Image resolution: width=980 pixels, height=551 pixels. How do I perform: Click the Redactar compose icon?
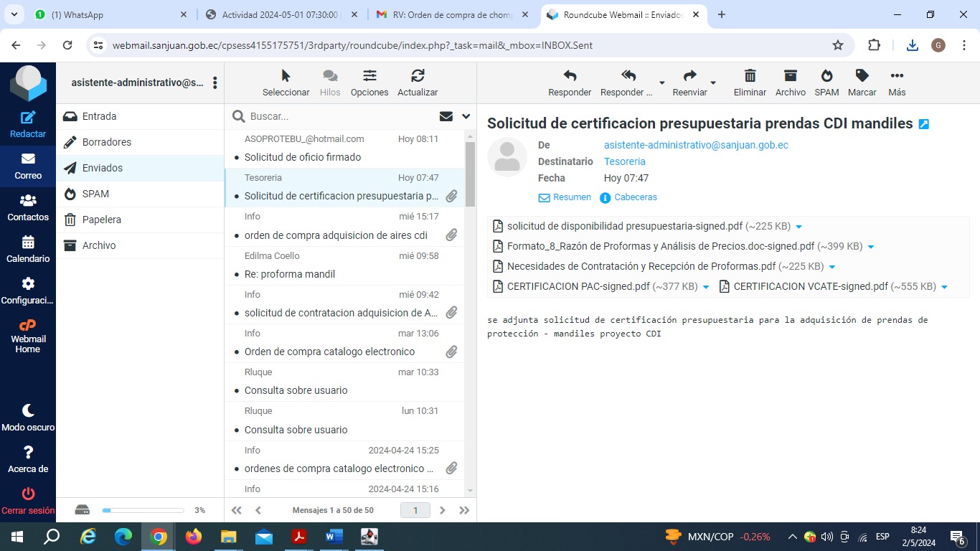[x=28, y=118]
